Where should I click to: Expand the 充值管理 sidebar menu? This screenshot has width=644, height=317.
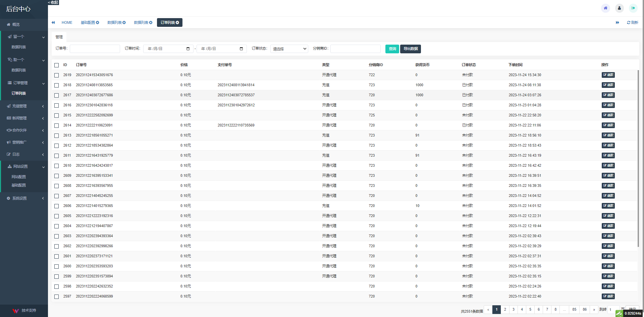24,106
